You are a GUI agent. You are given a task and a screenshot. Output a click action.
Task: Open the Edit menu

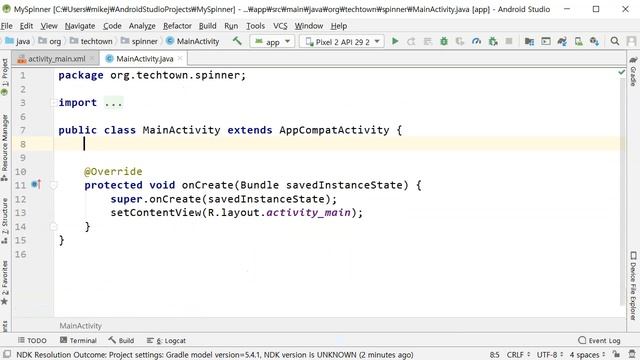(26, 26)
